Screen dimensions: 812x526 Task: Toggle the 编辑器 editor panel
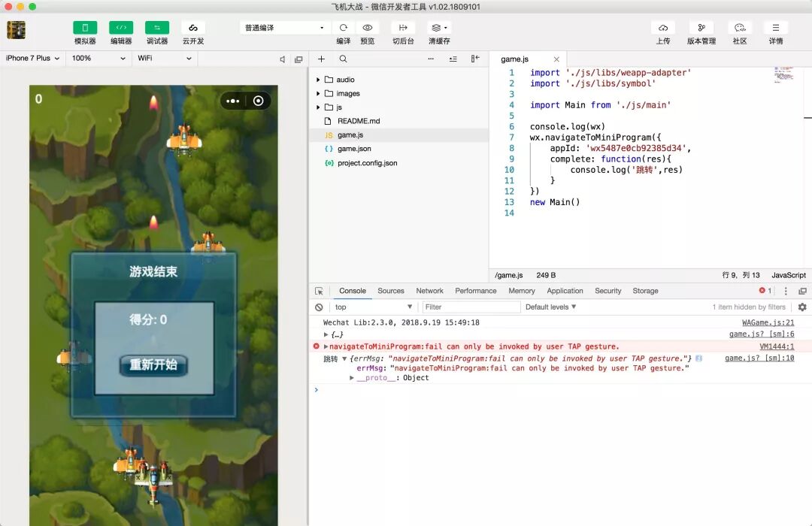point(120,28)
